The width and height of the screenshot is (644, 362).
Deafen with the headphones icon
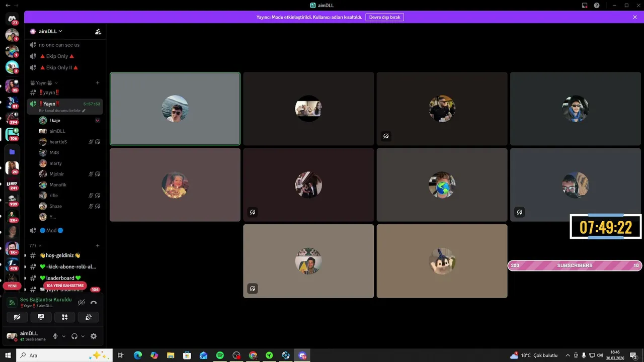pos(74,336)
